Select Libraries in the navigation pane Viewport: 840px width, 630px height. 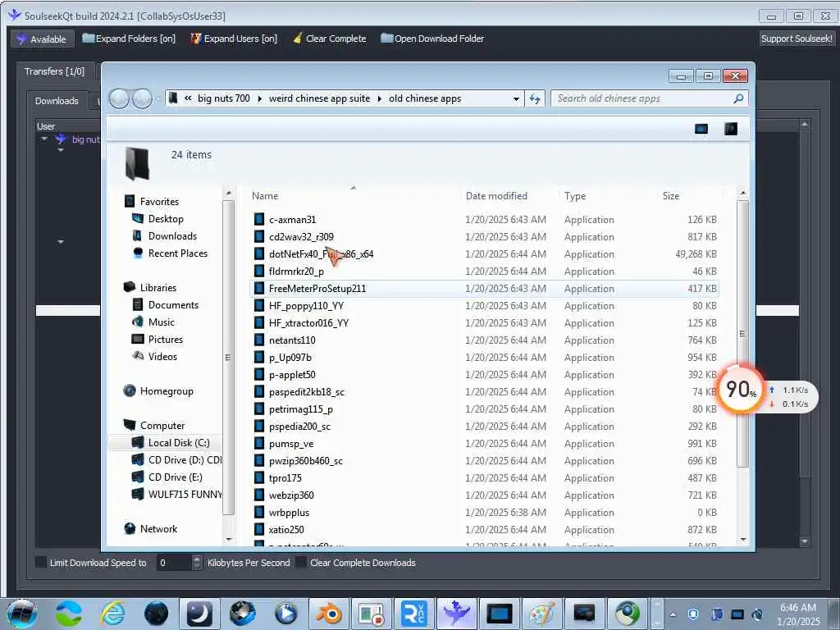click(x=158, y=288)
